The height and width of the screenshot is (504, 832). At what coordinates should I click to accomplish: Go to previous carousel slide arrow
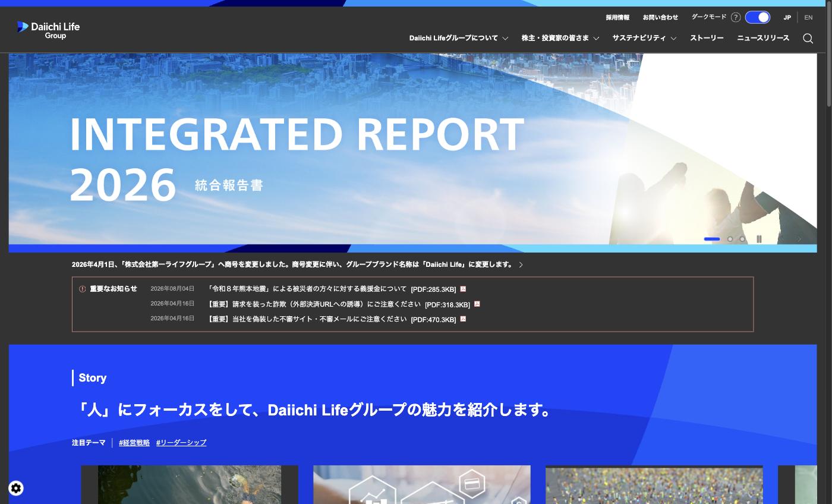781,239
